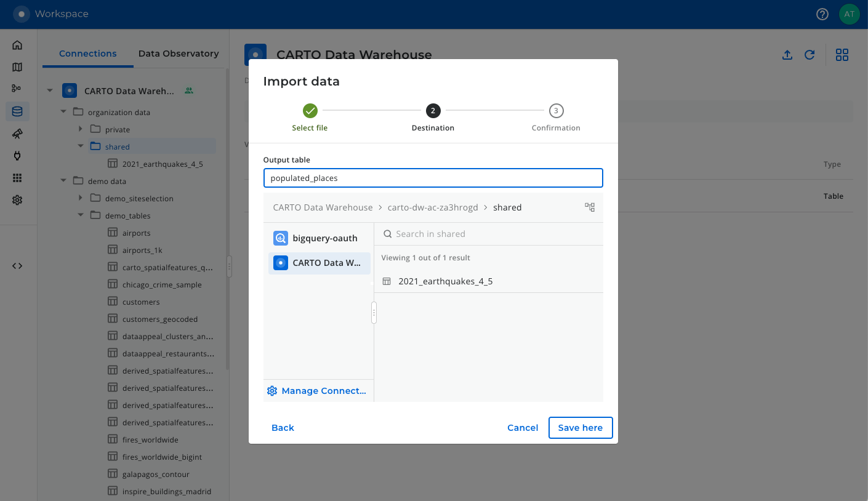
Task: Open the Connections plug icon in sidebar
Action: click(x=17, y=156)
